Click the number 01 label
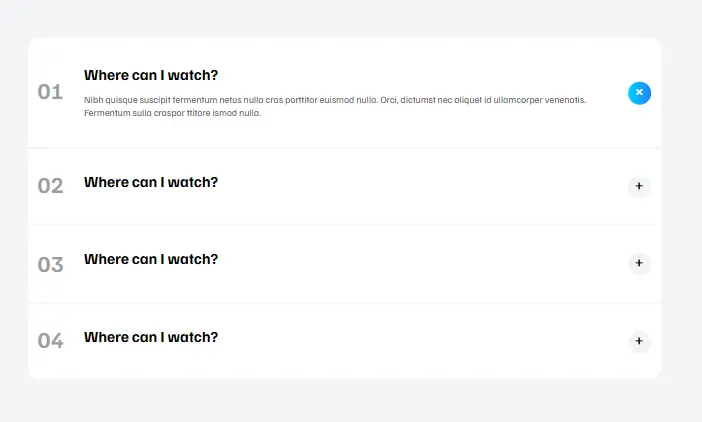Viewport: 702px width, 422px height. coord(50,93)
